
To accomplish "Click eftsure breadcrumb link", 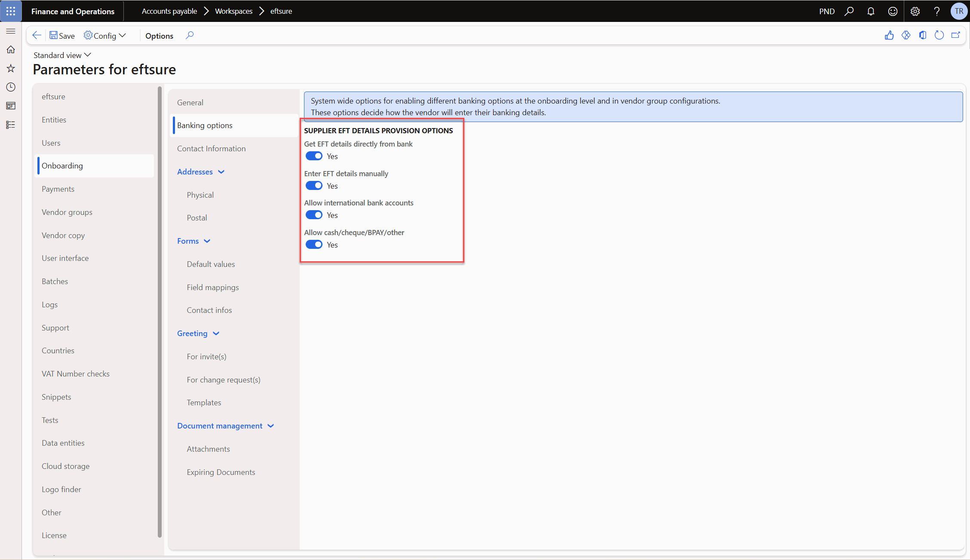I will 281,11.
